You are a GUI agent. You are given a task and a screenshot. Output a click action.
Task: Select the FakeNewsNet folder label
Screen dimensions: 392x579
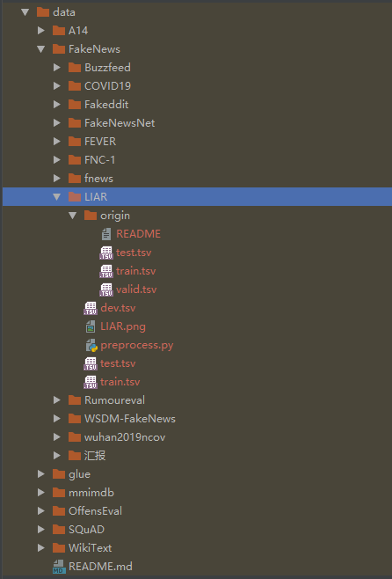(x=120, y=123)
